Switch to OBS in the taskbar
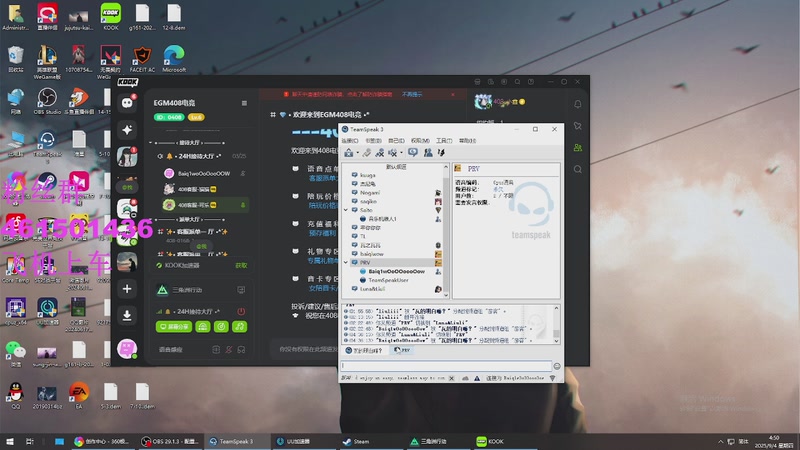Screen dimensions: 800x450 pyautogui.click(x=170, y=441)
